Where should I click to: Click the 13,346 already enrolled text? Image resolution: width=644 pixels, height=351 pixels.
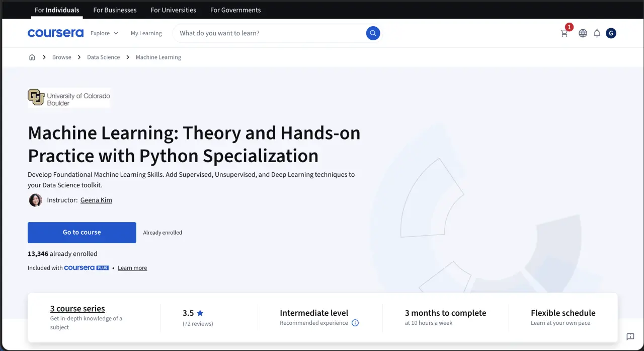click(62, 254)
